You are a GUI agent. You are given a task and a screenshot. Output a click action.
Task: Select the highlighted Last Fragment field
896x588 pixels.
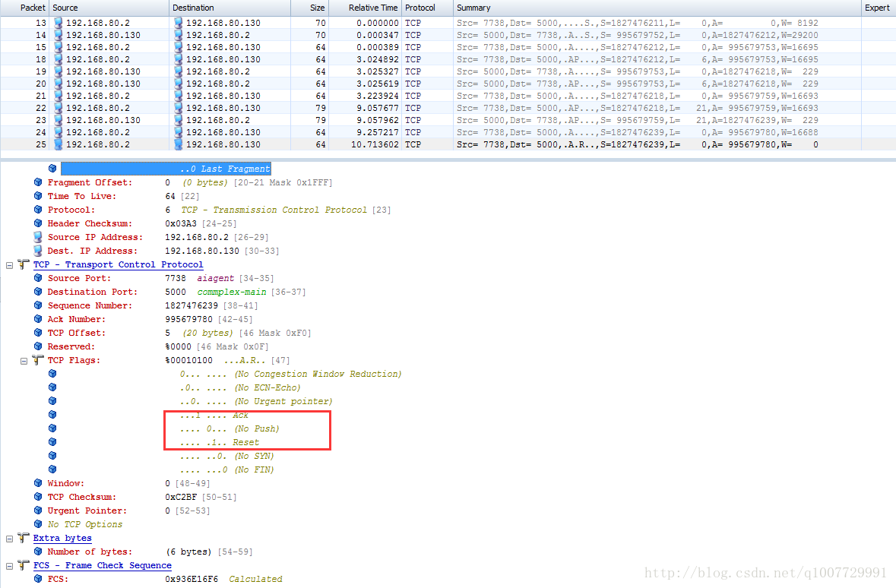coord(166,169)
